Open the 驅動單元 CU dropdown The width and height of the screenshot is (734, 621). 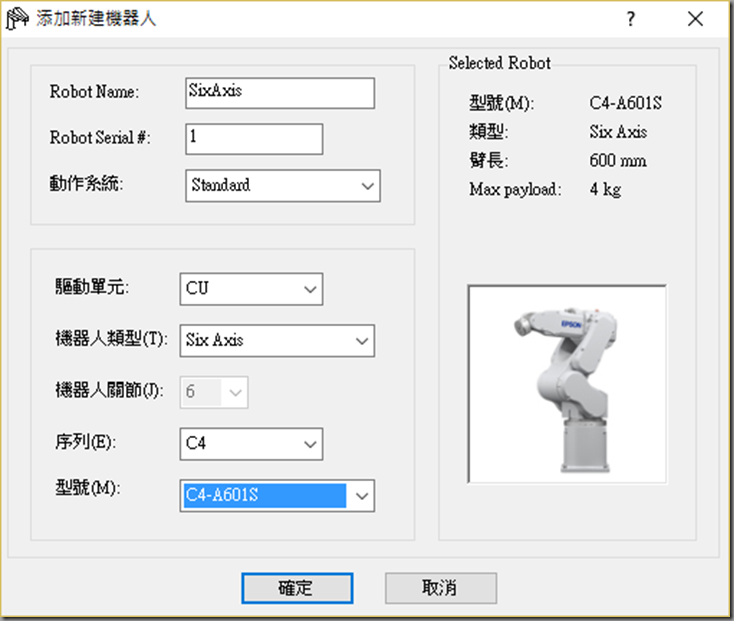point(251,289)
